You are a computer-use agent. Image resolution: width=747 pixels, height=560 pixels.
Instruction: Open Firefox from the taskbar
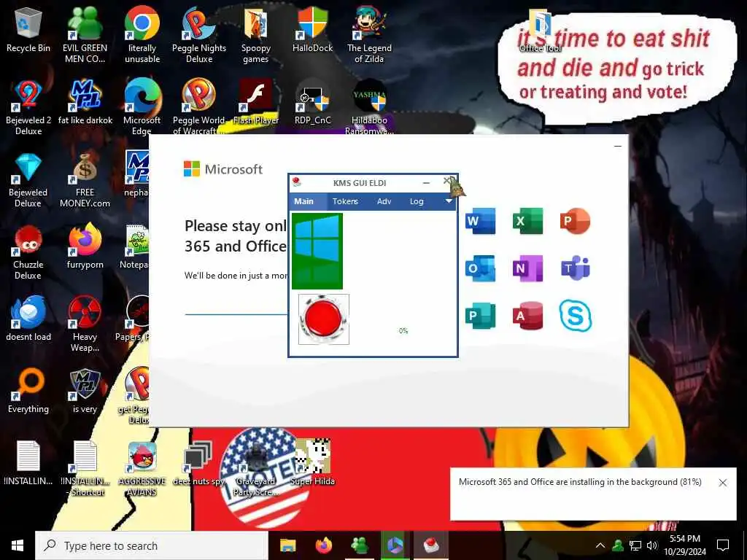[324, 545]
